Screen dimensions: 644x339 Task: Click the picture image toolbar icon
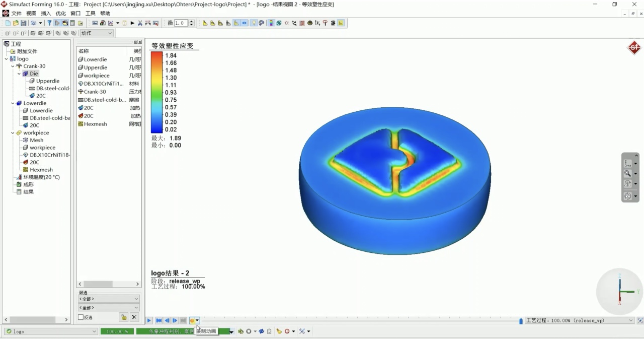pos(95,23)
